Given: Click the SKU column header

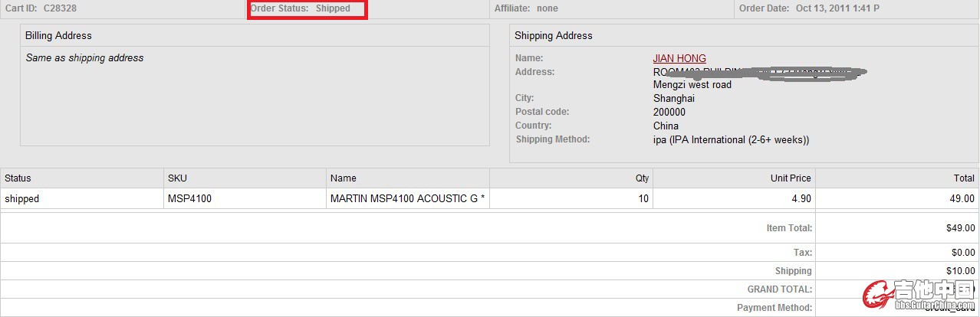Looking at the screenshot, I should (177, 178).
